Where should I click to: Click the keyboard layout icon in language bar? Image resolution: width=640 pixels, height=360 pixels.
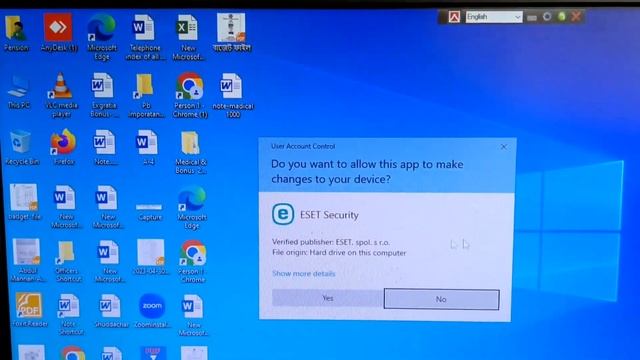pos(531,18)
